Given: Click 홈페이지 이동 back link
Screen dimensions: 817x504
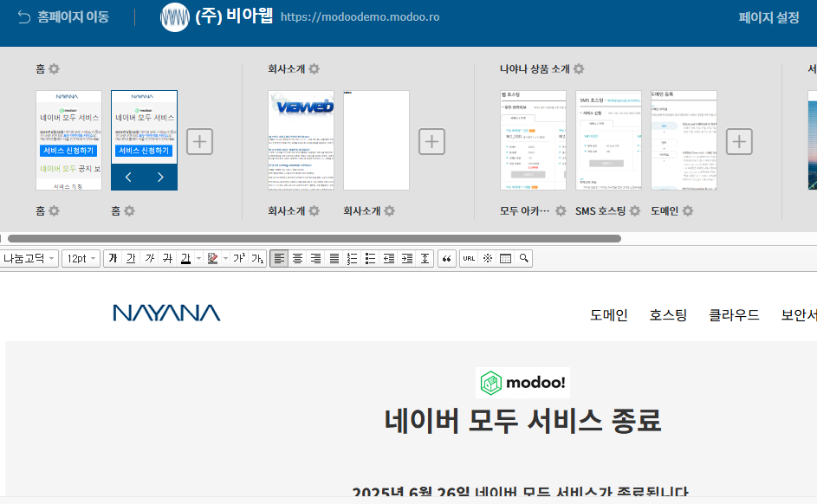Looking at the screenshot, I should point(63,17).
